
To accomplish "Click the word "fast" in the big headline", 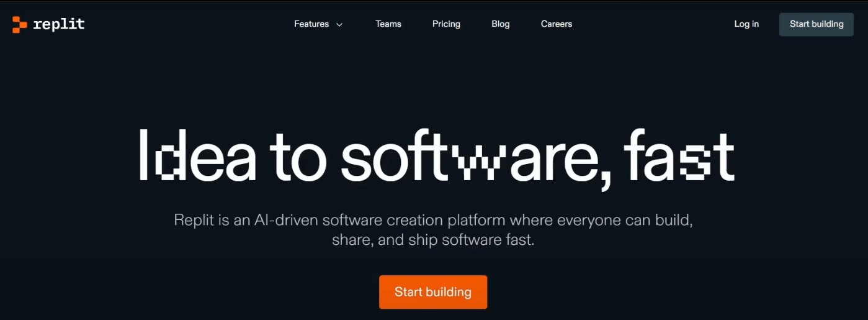I will (679, 155).
